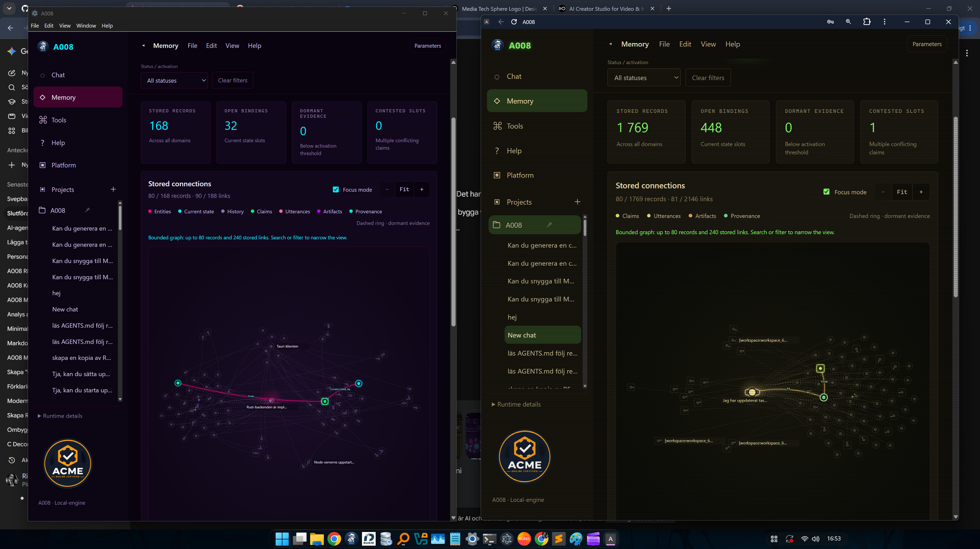Add a new project in right window sidebar
980x549 pixels.
(577, 202)
